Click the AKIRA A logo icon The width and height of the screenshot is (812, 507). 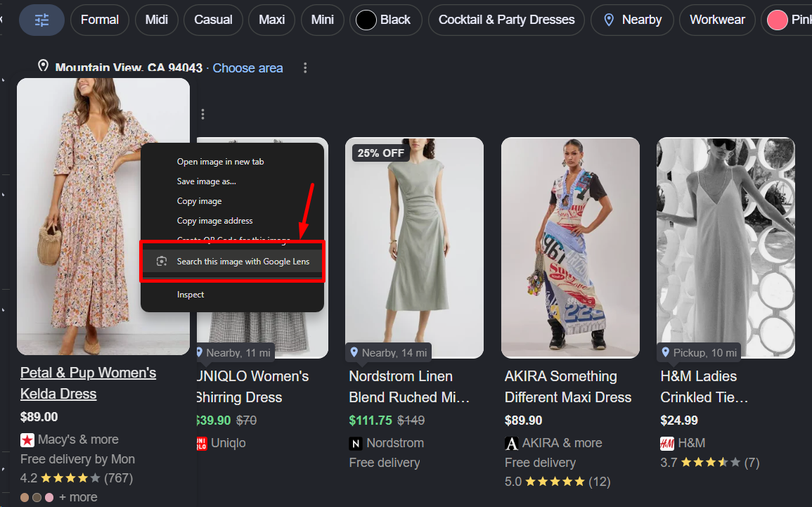[x=512, y=444]
